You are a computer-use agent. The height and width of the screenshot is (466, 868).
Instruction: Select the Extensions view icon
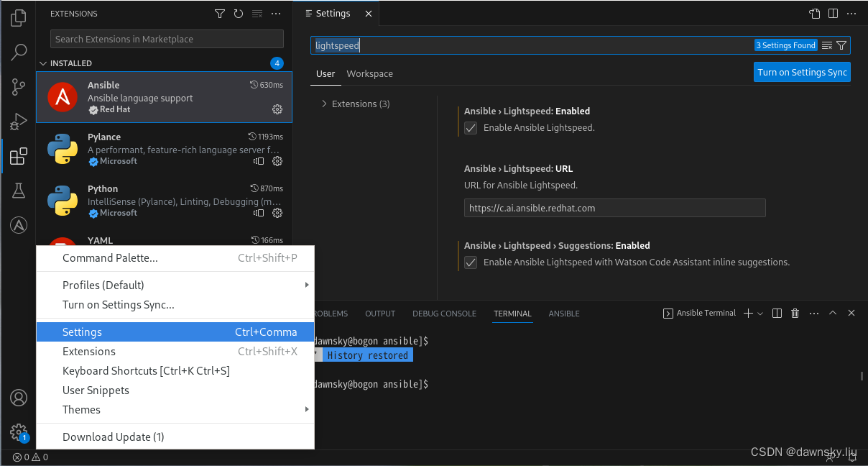tap(18, 156)
